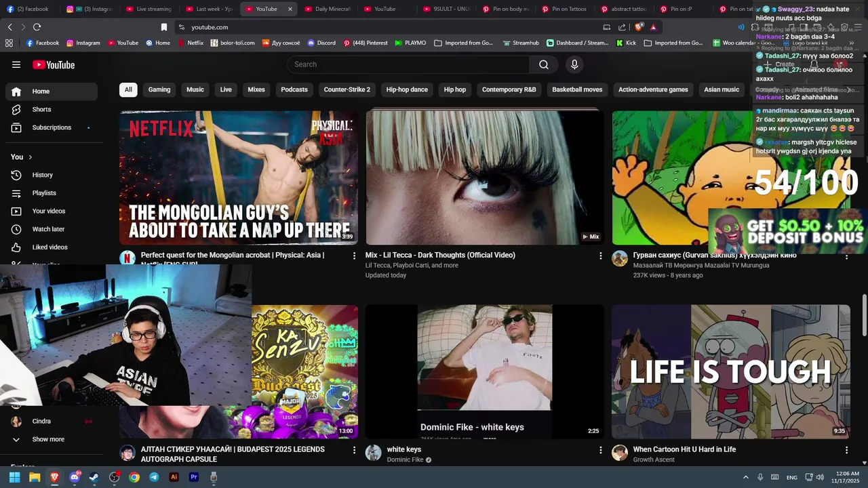
Task: Select the All filter chip
Action: point(128,89)
